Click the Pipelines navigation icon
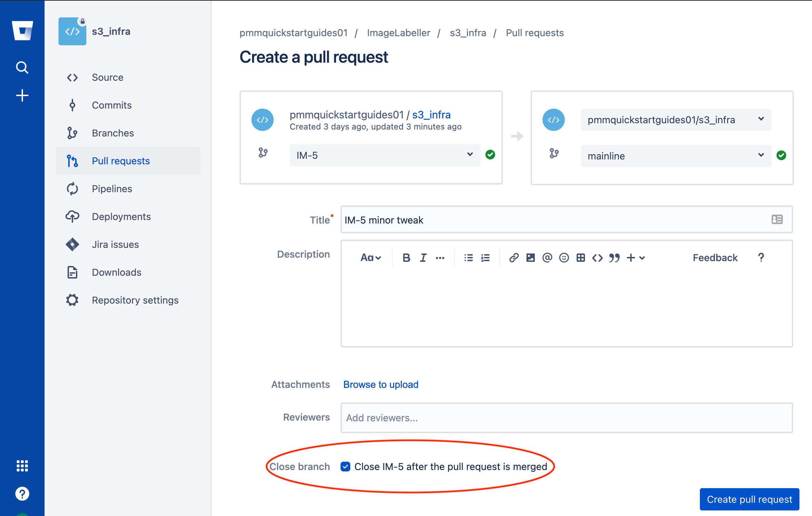This screenshot has height=516, width=812. tap(73, 188)
